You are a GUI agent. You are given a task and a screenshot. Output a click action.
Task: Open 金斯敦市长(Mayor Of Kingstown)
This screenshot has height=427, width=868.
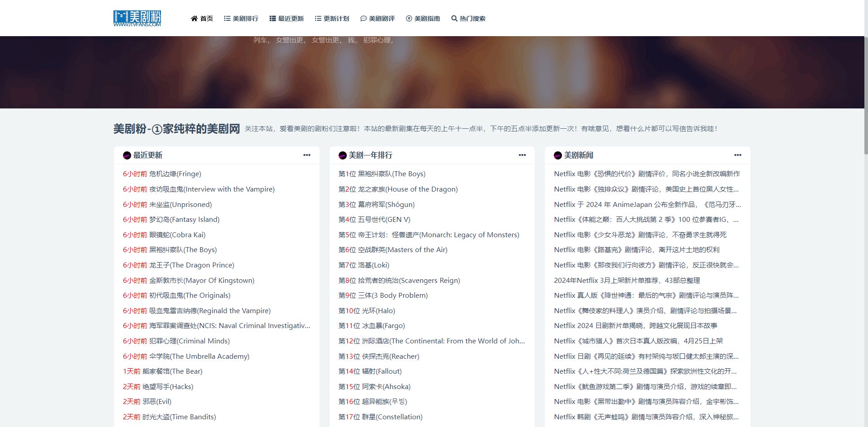pyautogui.click(x=202, y=281)
